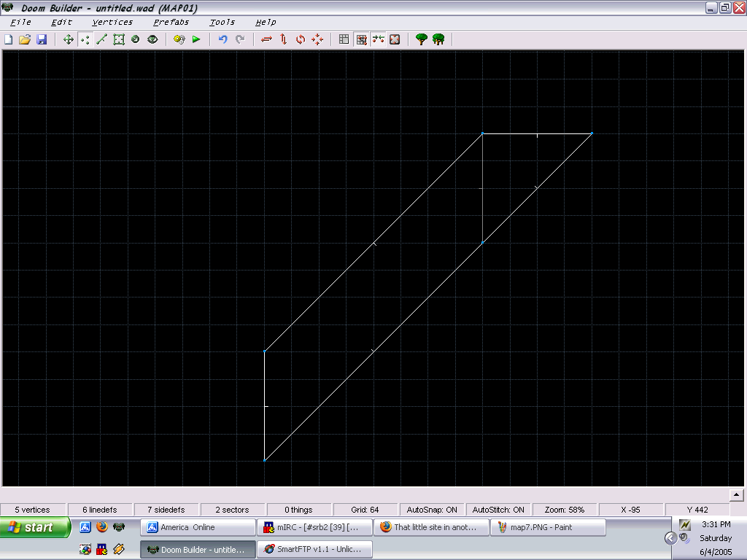Switch to map7.PNG Paint taskbar button
The image size is (747, 560).
(549, 527)
